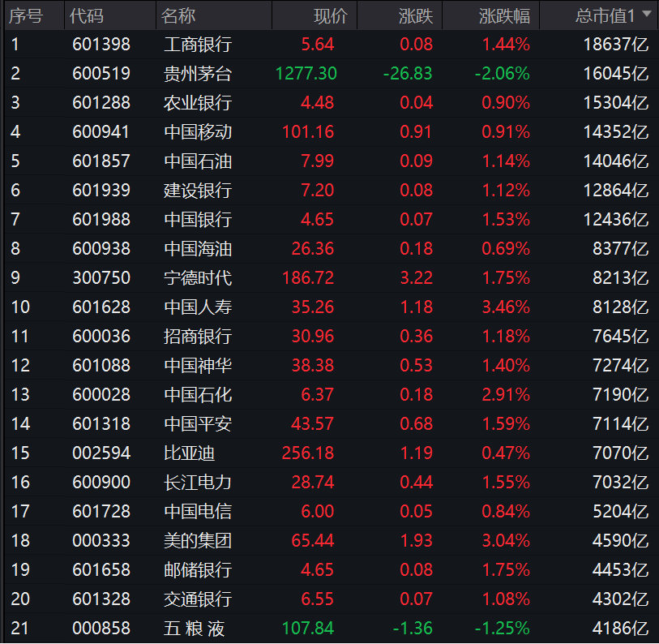Click market cap 7032亿
The height and width of the screenshot is (644, 659).
point(621,482)
